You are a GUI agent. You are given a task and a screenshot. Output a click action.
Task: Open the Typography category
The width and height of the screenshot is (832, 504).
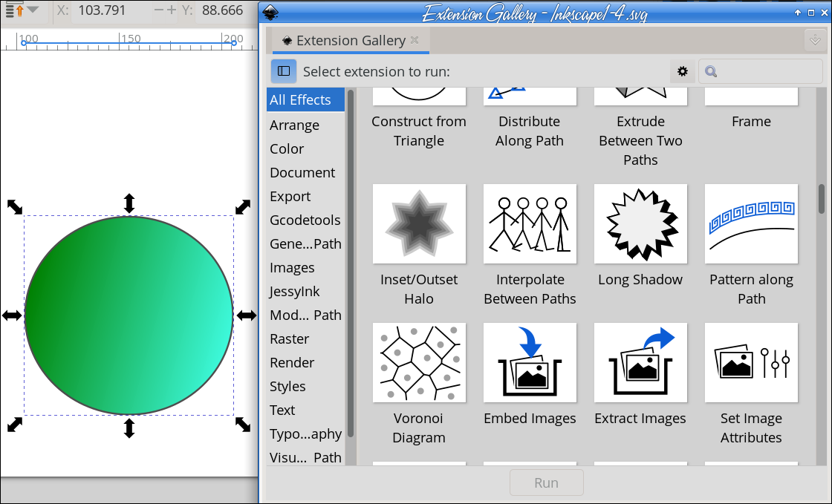[305, 433]
